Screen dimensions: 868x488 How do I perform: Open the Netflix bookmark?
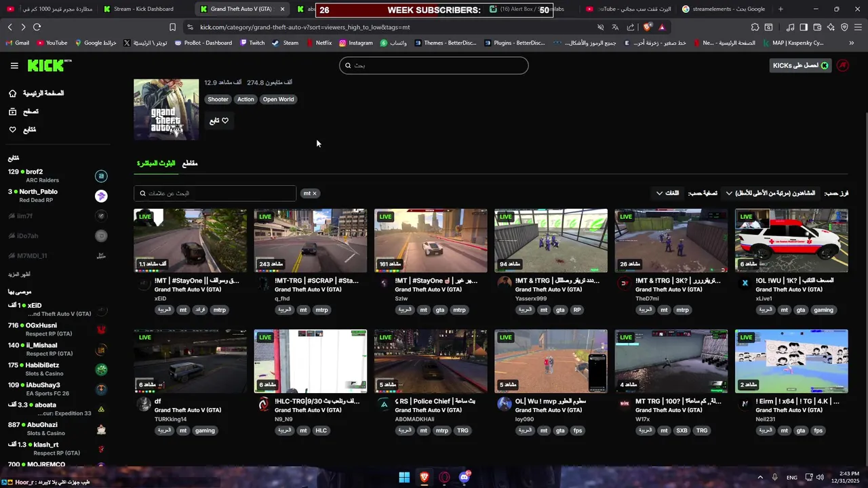click(x=319, y=43)
